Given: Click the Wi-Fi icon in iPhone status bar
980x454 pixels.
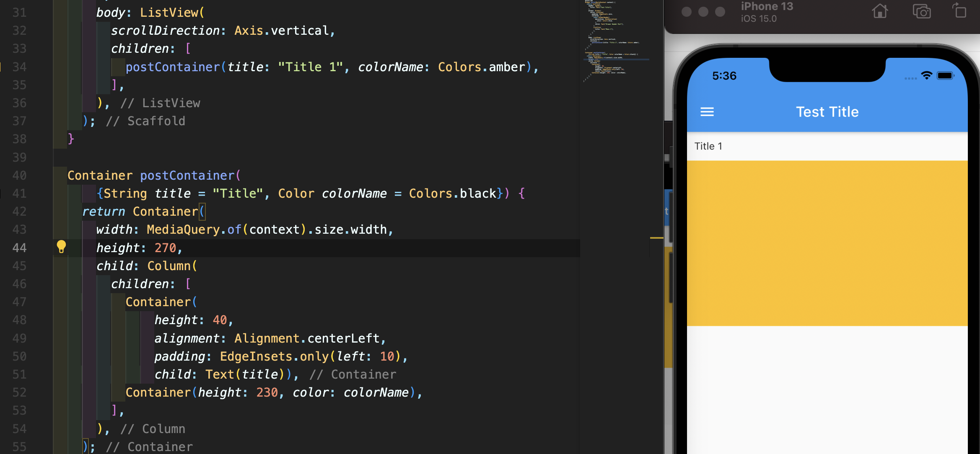Looking at the screenshot, I should point(926,76).
